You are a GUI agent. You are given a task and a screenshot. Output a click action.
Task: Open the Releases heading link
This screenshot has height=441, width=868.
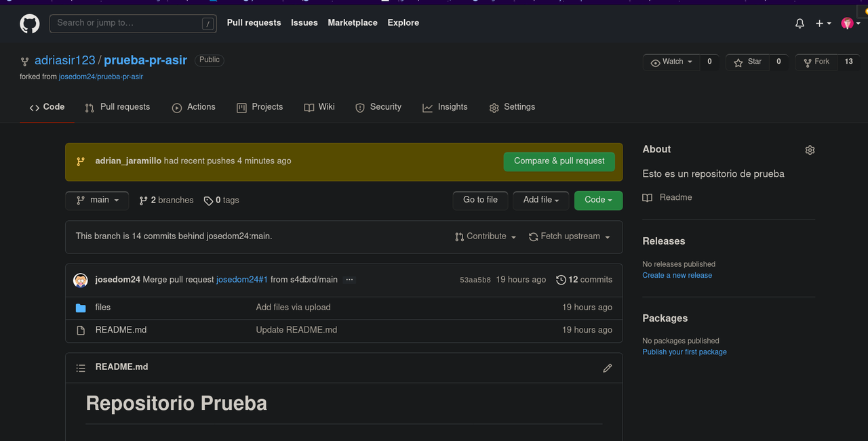[x=664, y=241]
